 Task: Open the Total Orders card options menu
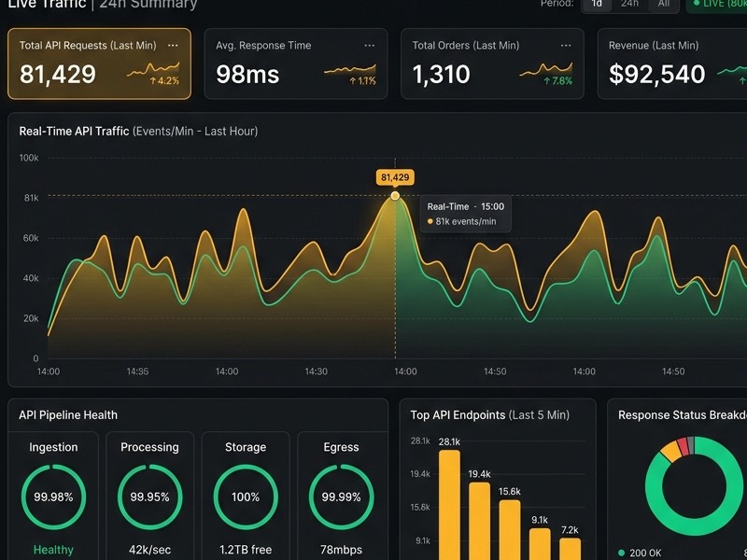click(566, 46)
